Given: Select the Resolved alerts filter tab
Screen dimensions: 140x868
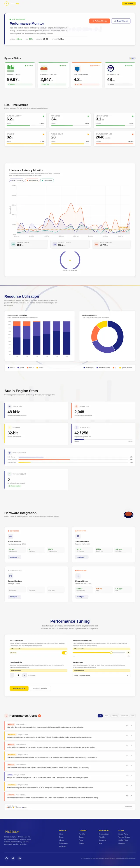Looking at the screenshot, I should (x=124, y=715).
